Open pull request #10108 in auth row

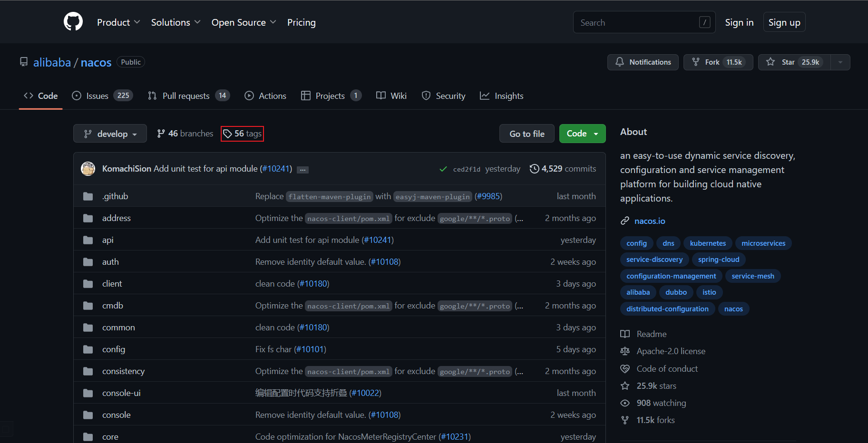[x=385, y=262]
